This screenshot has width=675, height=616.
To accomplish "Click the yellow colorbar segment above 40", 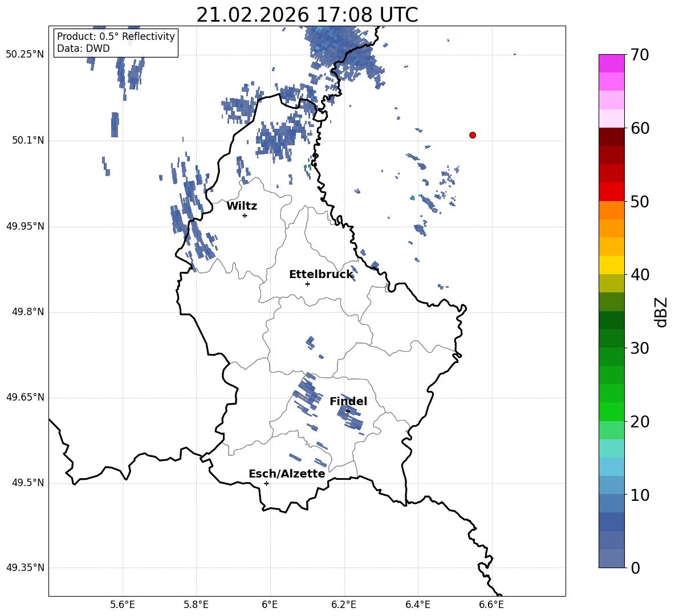I will pyautogui.click(x=611, y=265).
